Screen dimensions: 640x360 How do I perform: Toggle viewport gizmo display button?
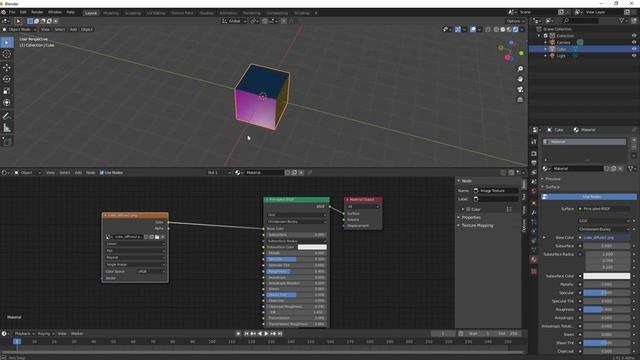[x=458, y=29]
